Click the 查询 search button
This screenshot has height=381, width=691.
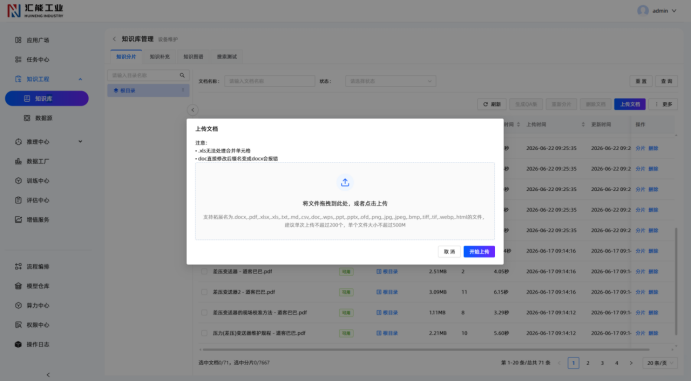666,81
